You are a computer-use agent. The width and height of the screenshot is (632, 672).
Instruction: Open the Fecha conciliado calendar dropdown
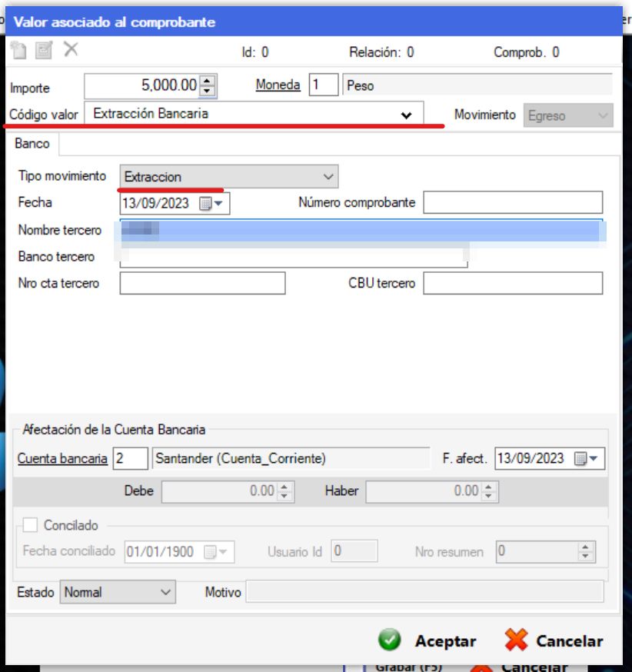click(216, 551)
